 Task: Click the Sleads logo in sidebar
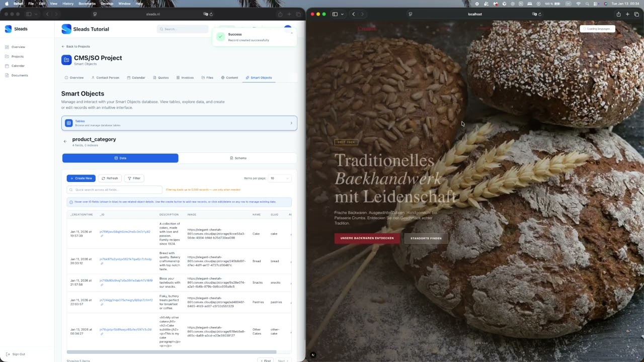click(x=8, y=29)
